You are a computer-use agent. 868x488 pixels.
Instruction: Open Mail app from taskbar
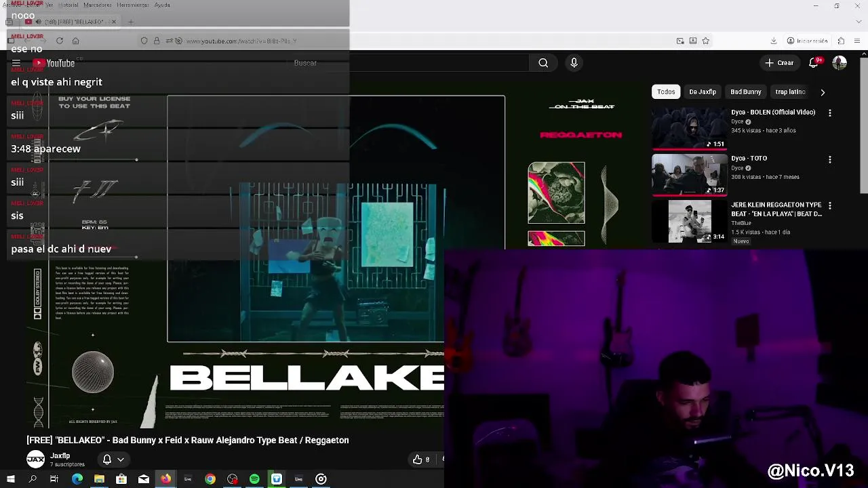[144, 479]
